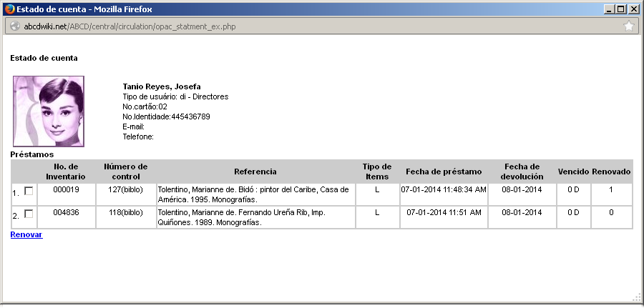
Task: Select the Referencia column header
Action: [x=255, y=172]
